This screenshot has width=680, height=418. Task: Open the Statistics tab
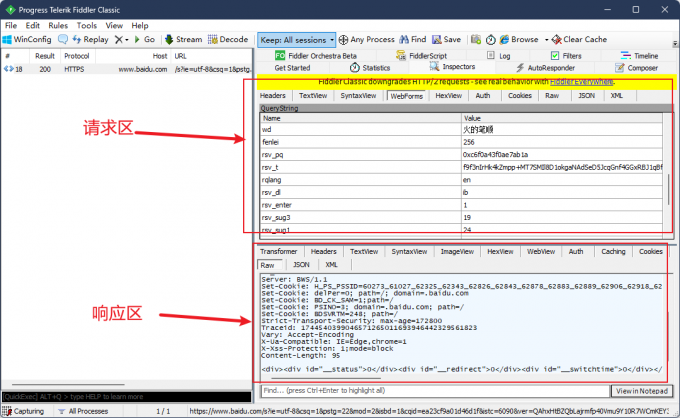[x=370, y=68]
